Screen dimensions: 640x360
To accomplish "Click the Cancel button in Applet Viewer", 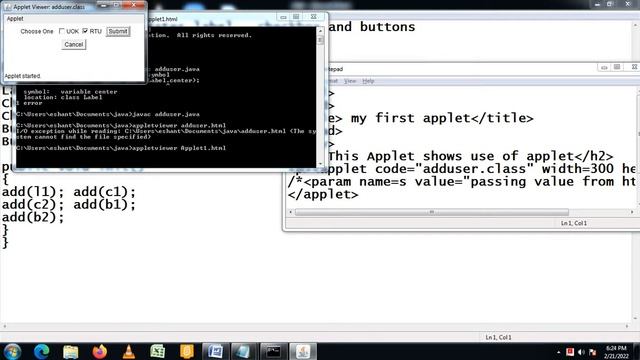I will [73, 44].
